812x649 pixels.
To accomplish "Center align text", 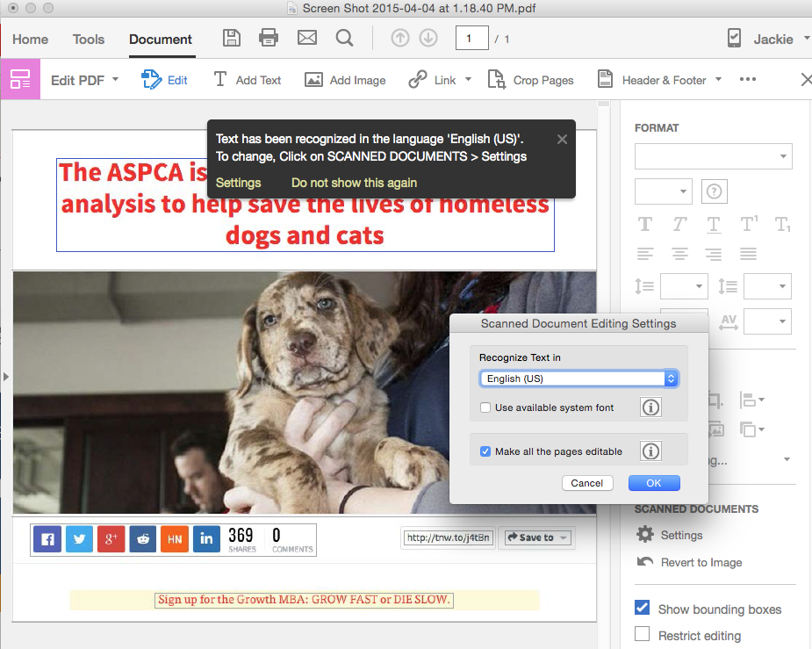I will pyautogui.click(x=679, y=254).
